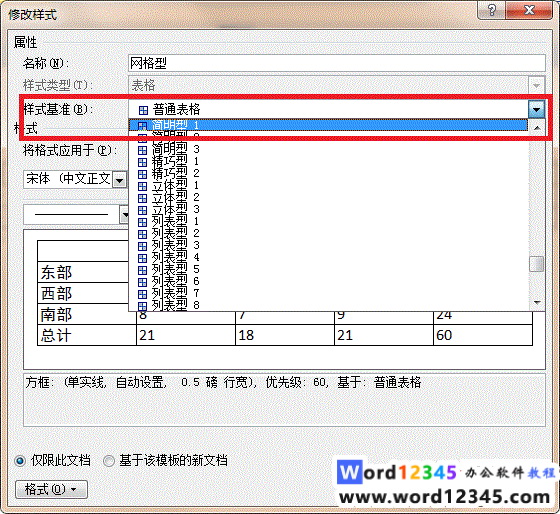Click the dropdown list scrollbar thumb
This screenshot has width=560, height=514.
click(536, 264)
